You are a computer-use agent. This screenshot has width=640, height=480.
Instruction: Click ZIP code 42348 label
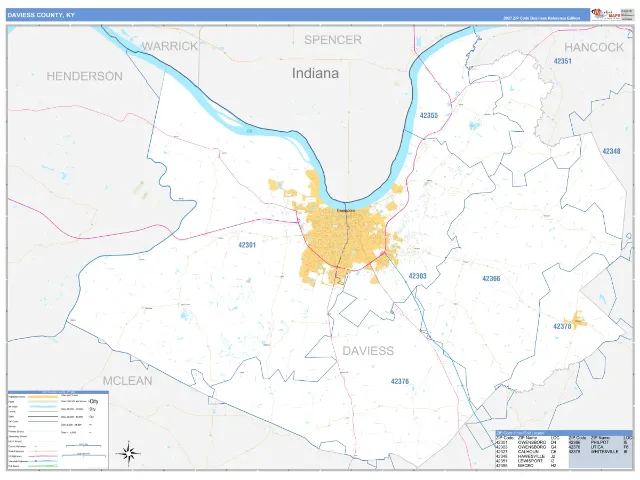coord(611,151)
